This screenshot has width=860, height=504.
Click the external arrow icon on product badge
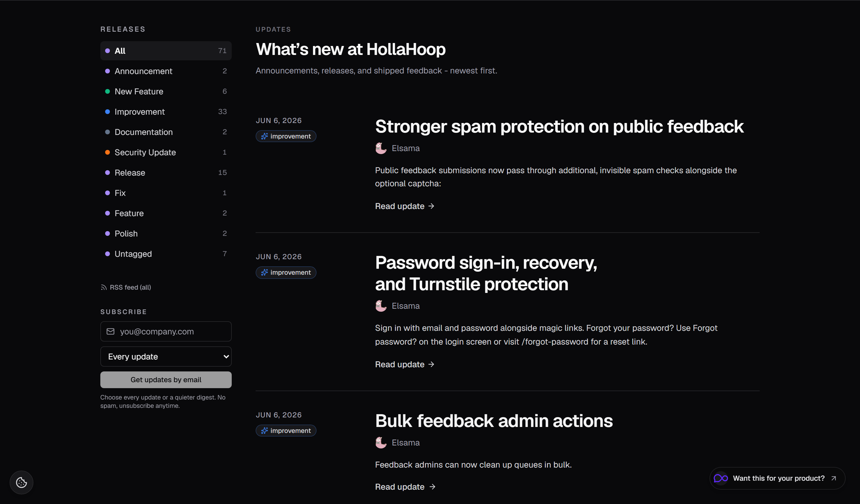834,478
